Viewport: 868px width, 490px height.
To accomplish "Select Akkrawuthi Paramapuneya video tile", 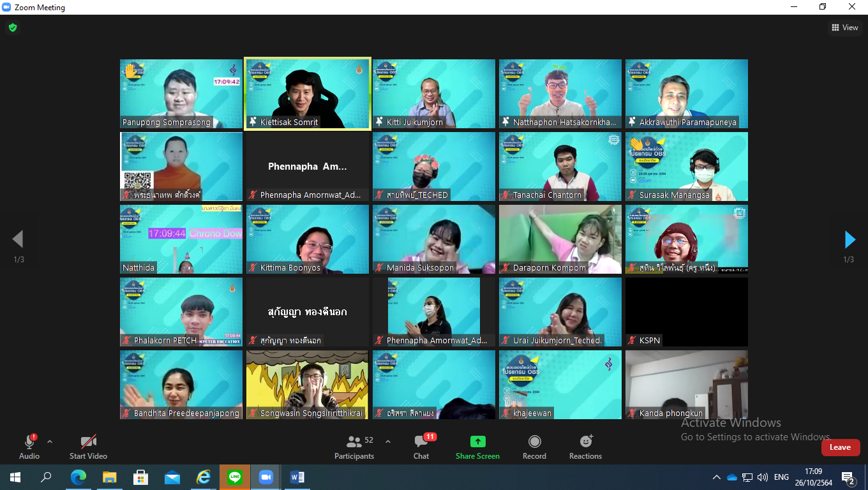I will (687, 94).
